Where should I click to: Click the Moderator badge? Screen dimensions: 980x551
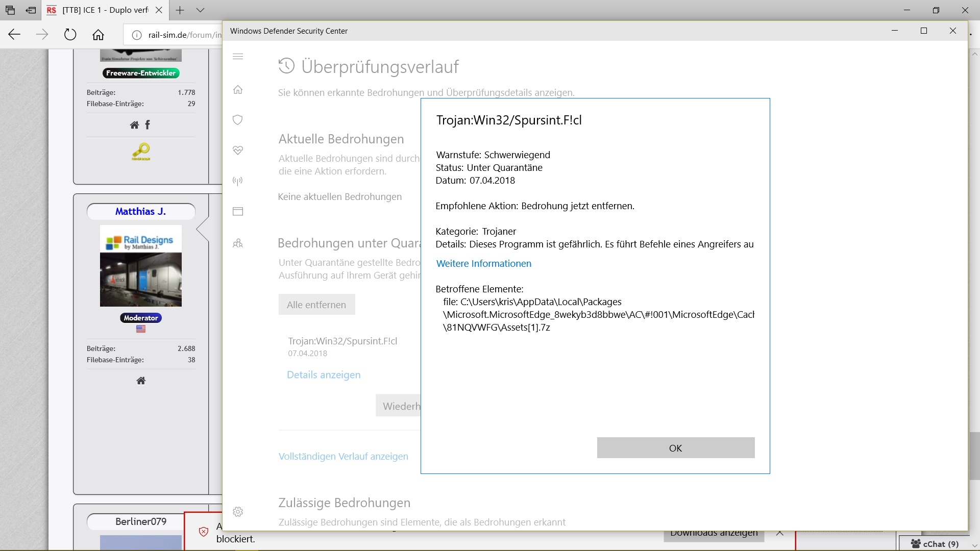[x=141, y=318]
